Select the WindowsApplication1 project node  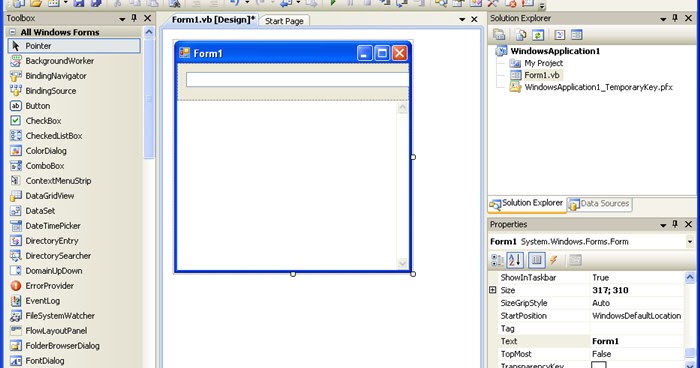pos(555,51)
